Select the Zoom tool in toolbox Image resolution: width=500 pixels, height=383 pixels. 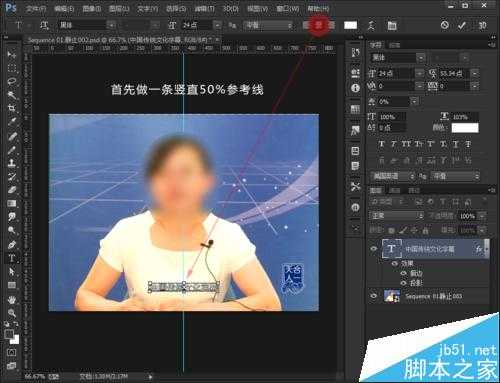tap(12, 313)
